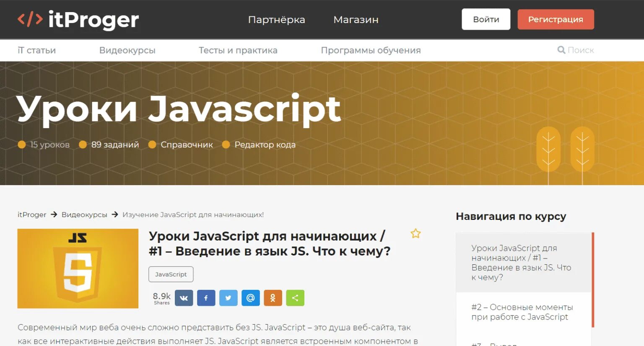644x346 pixels.
Task: Open Видеокурсы section
Action: (127, 50)
